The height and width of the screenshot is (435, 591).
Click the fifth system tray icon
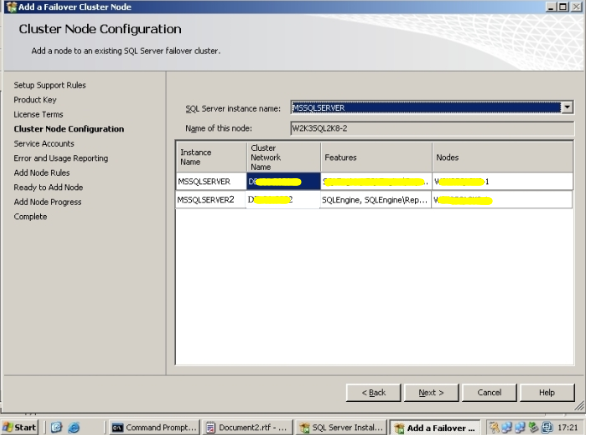[x=547, y=427]
